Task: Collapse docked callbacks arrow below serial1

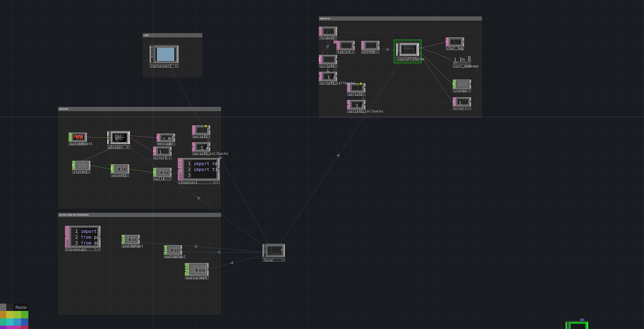Action: pos(208,141)
